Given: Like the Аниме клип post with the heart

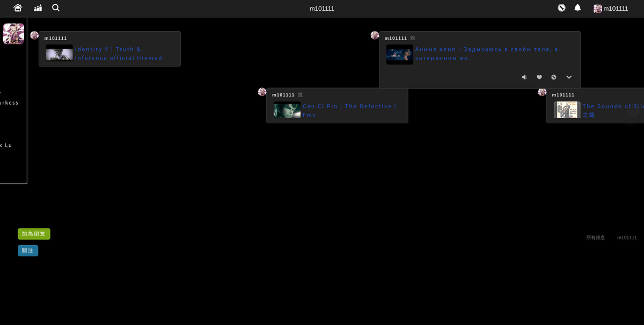Looking at the screenshot, I should [x=539, y=77].
